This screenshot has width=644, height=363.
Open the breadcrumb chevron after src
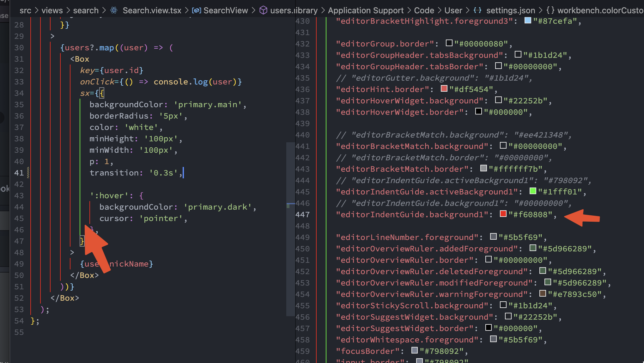coord(37,10)
